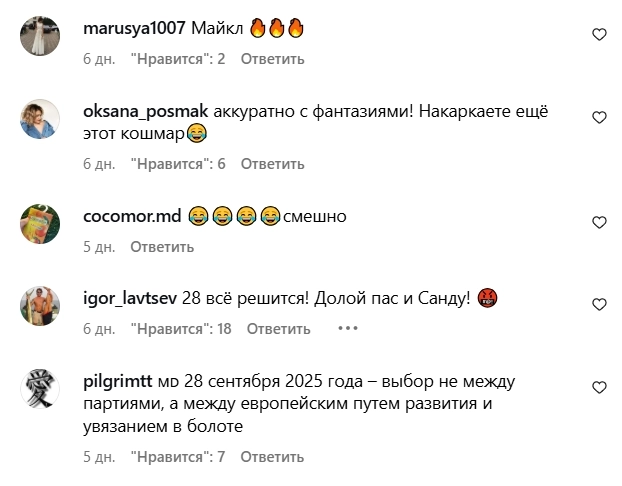
Task: Reply to marusya1007 via Ответить
Action: (x=273, y=59)
